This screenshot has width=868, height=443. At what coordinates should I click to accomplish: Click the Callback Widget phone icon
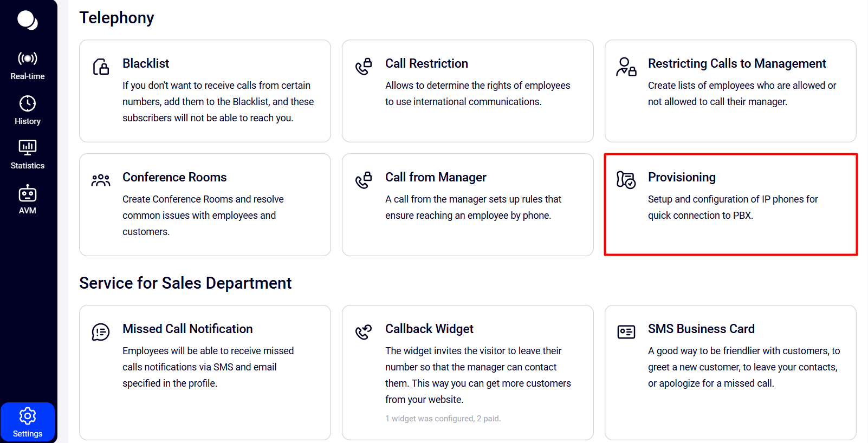[x=364, y=332]
